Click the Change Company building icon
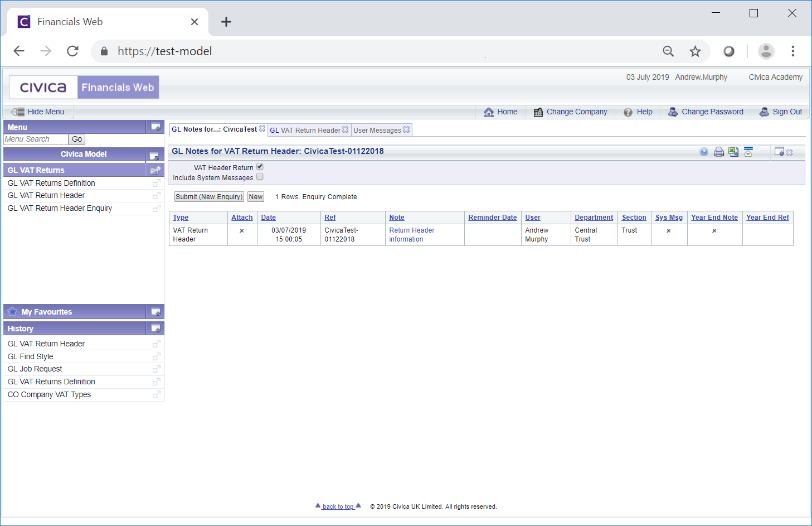Image resolution: width=812 pixels, height=526 pixels. pyautogui.click(x=538, y=112)
